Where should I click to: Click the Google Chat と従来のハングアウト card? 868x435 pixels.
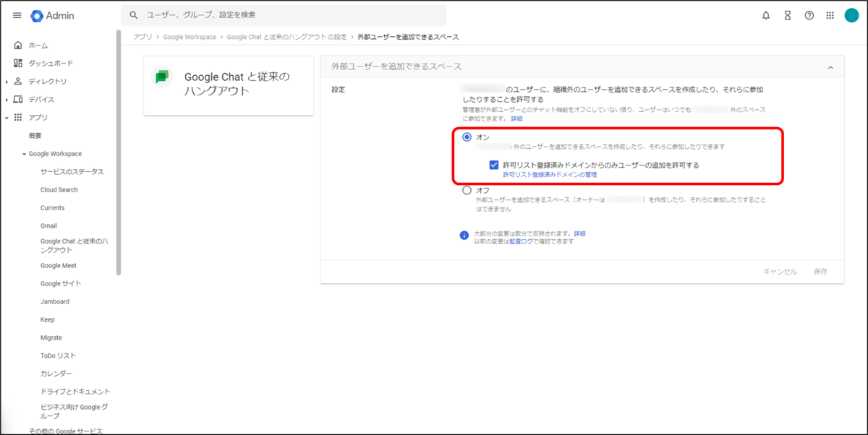point(229,86)
